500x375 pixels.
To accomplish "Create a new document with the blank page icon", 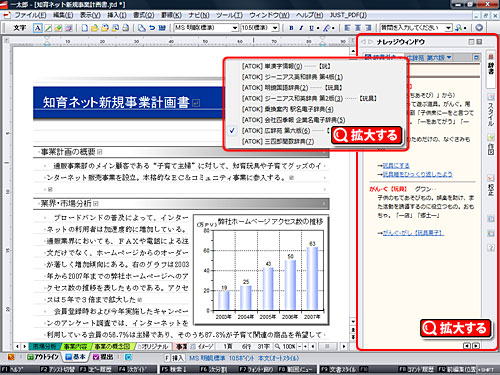I will tap(85, 28).
